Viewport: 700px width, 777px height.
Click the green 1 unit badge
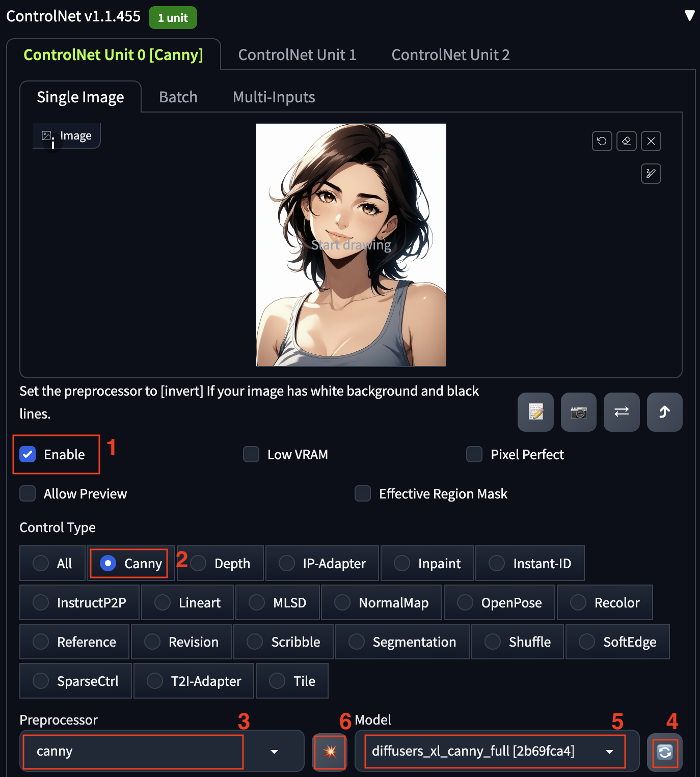click(173, 18)
